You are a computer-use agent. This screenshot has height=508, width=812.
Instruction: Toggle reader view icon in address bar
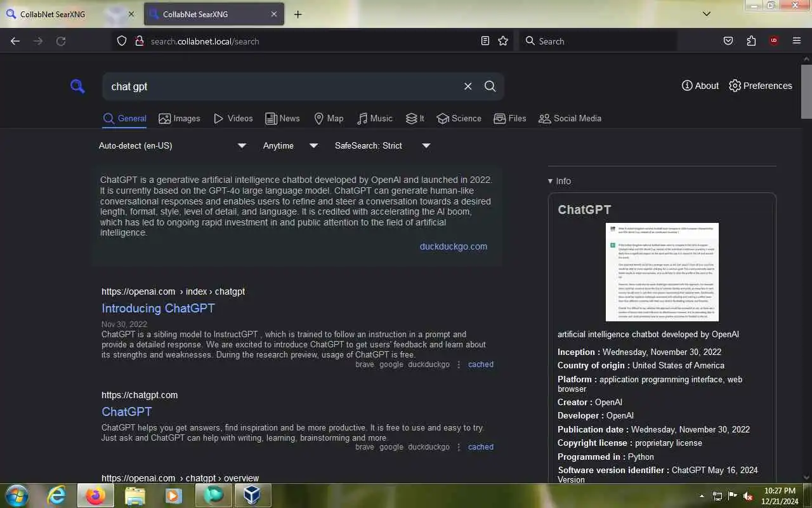(485, 41)
